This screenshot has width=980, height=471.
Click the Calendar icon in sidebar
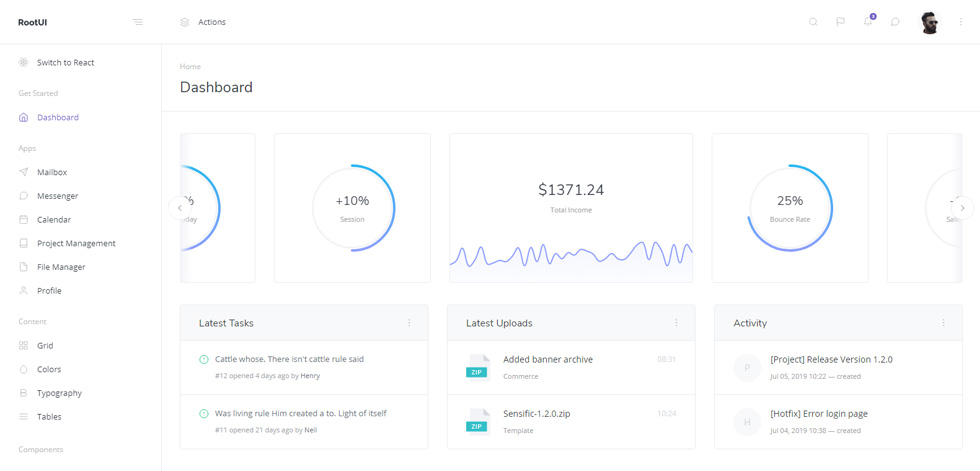pyautogui.click(x=24, y=220)
